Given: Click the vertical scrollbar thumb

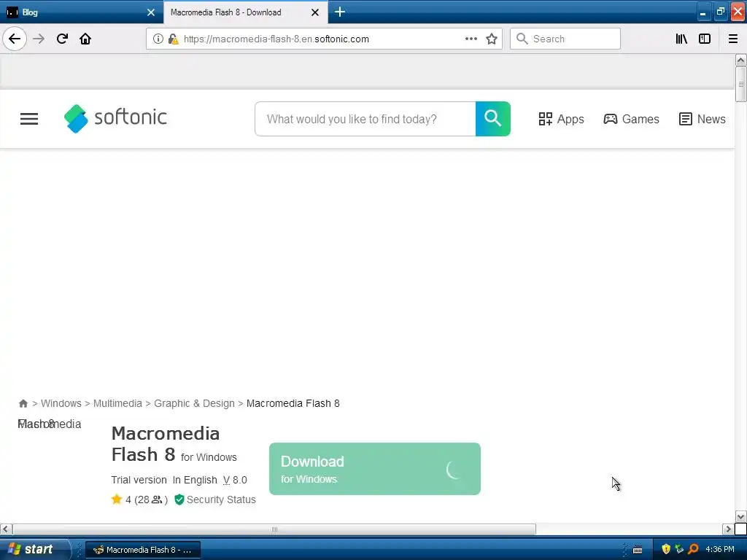Looking at the screenshot, I should point(741,85).
